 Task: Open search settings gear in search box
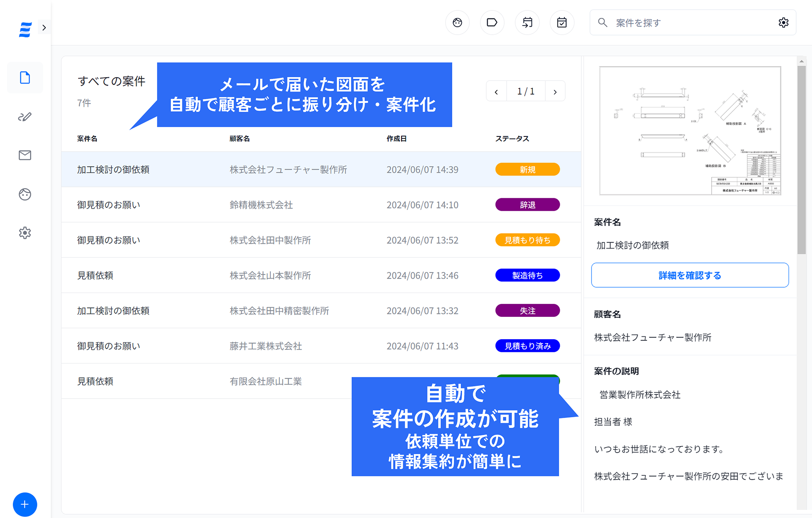coord(784,23)
